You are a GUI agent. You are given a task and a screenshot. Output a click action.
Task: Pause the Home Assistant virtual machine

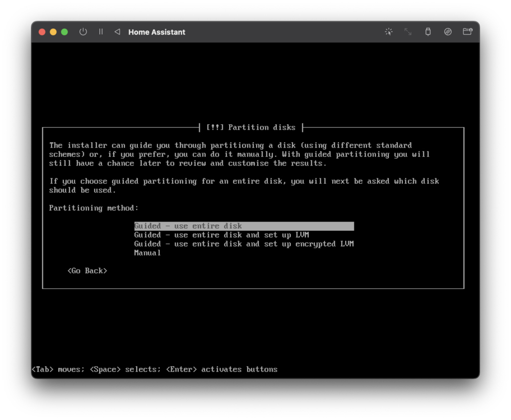(x=101, y=31)
